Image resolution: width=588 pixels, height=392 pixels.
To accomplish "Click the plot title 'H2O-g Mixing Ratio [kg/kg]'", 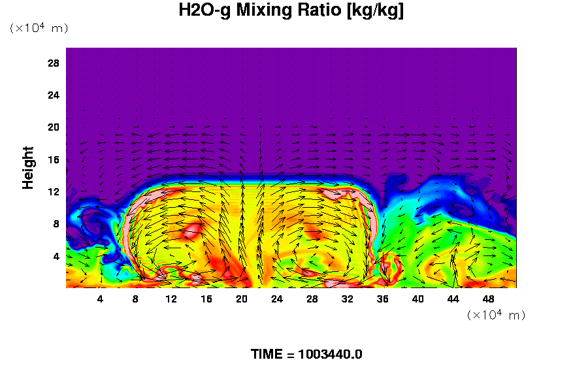I will 291,10.
